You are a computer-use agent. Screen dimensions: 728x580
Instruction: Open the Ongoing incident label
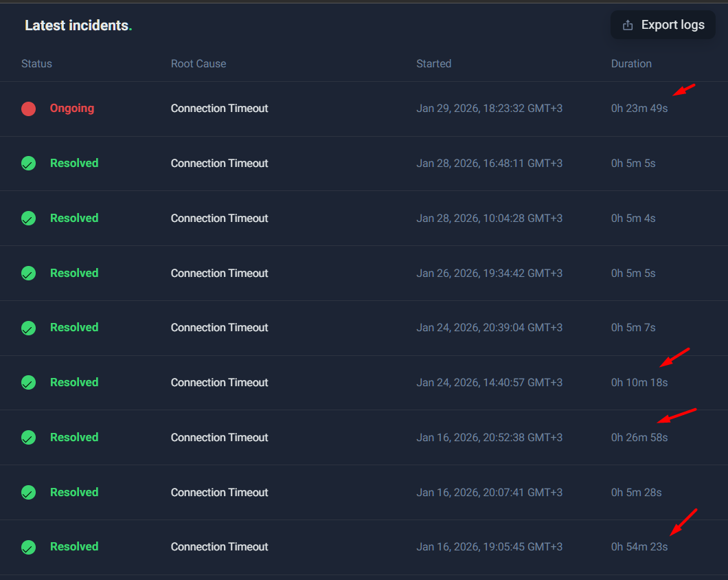(72, 109)
